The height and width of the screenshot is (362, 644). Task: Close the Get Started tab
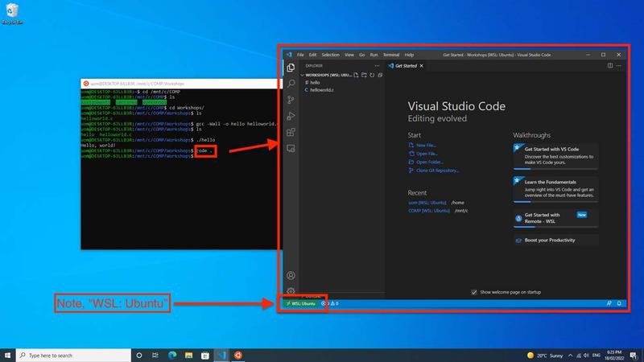coord(421,66)
